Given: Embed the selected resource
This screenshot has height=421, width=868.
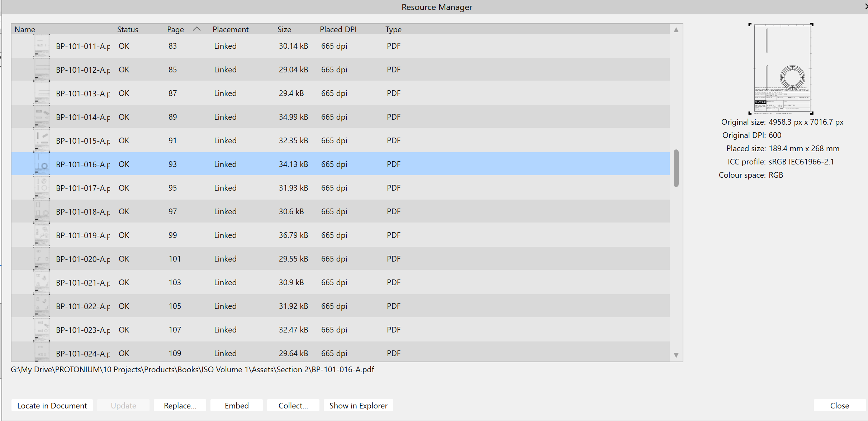Looking at the screenshot, I should 237,406.
